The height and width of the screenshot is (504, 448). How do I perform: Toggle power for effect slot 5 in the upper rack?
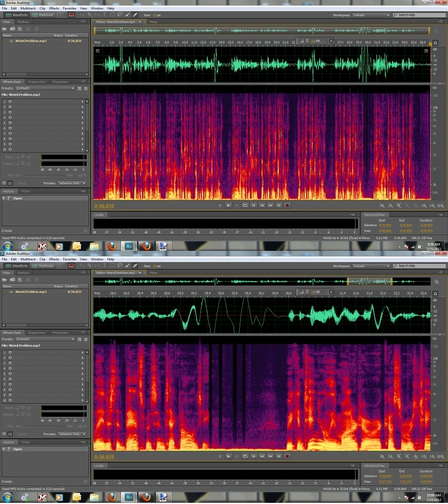[10, 123]
